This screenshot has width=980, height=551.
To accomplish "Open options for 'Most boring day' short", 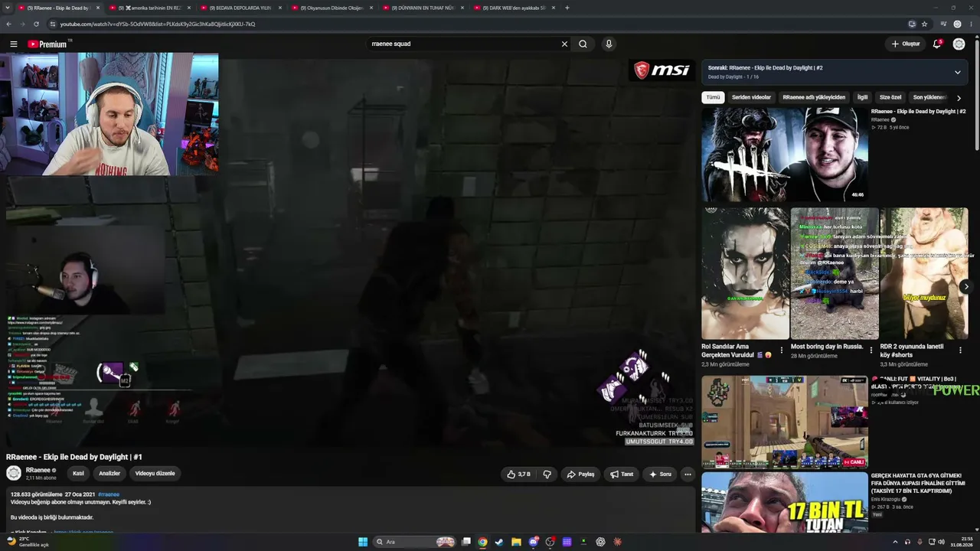I will pyautogui.click(x=871, y=350).
